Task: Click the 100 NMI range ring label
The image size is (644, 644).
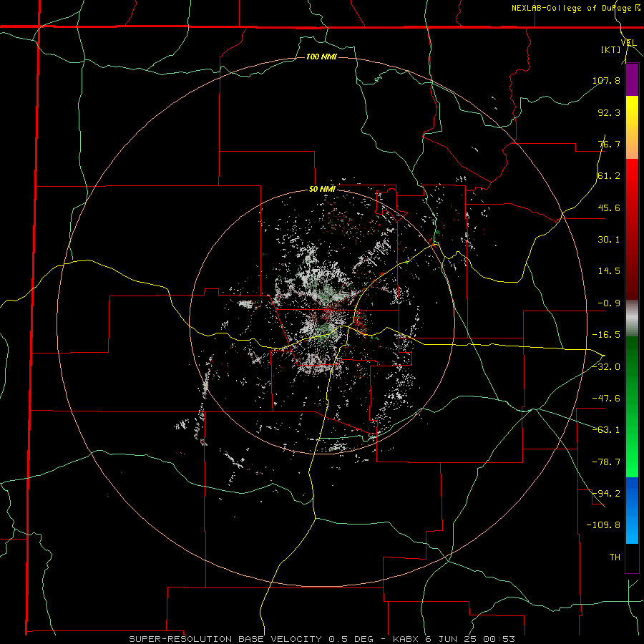Action: (x=321, y=57)
